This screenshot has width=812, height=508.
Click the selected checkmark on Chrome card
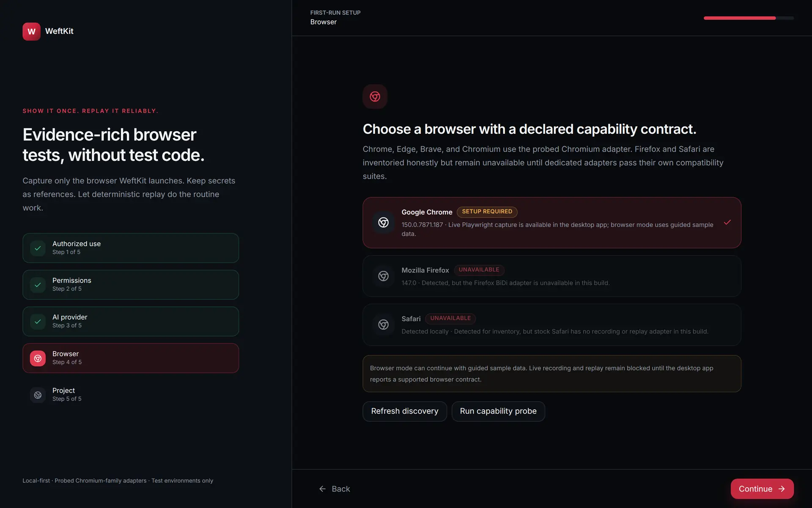[727, 222]
